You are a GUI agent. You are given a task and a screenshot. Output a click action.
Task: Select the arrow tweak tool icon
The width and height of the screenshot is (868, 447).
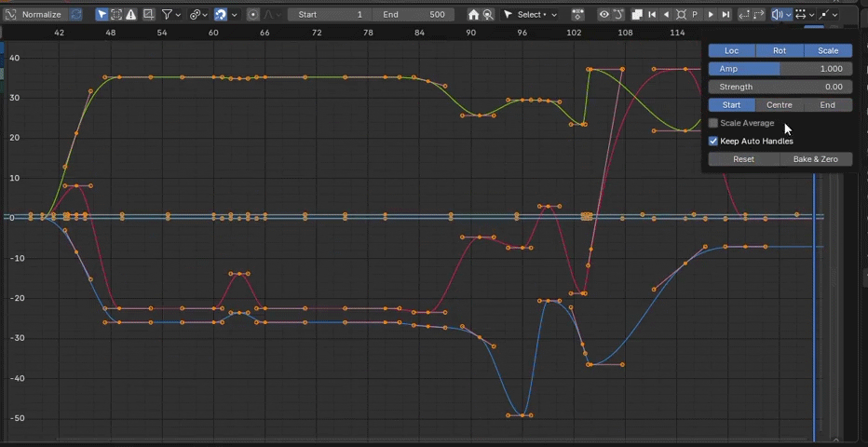(102, 15)
